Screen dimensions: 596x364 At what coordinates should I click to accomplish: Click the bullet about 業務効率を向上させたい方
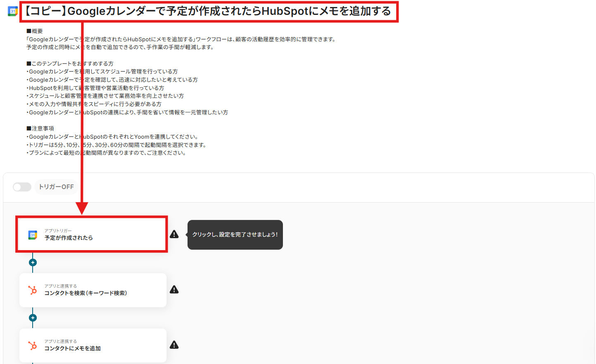coord(105,96)
